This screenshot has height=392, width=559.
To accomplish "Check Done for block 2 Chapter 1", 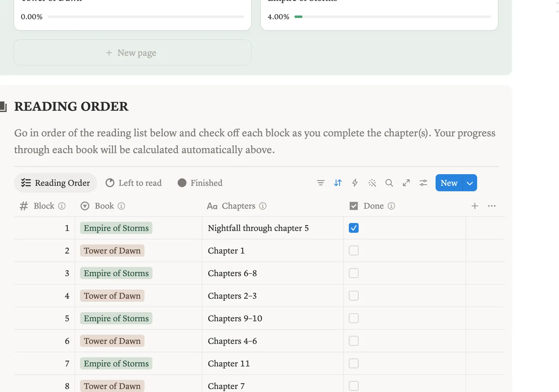I will 354,251.
